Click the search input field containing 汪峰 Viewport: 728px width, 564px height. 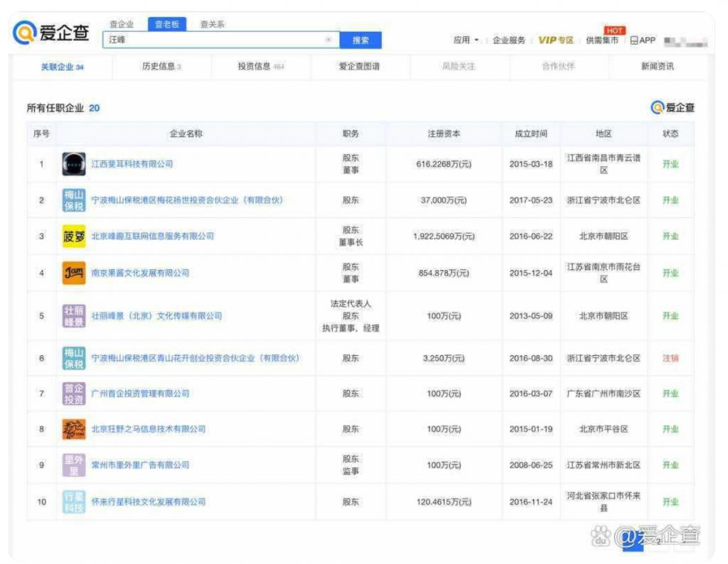(213, 40)
